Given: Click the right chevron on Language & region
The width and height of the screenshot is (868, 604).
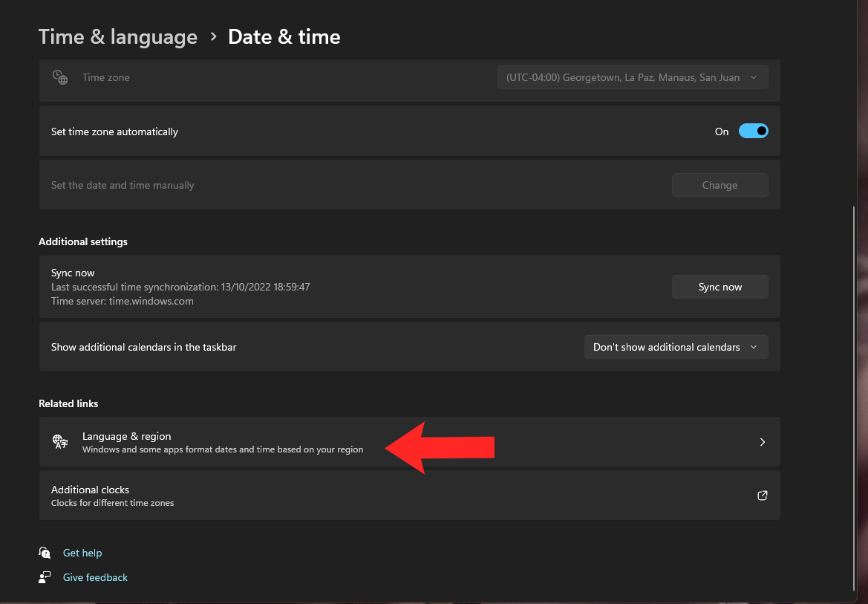Looking at the screenshot, I should point(762,442).
